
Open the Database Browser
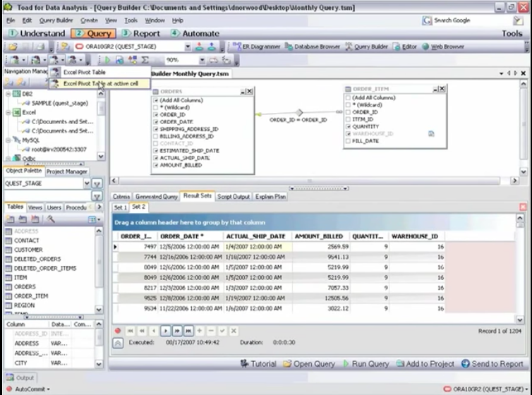coord(312,47)
